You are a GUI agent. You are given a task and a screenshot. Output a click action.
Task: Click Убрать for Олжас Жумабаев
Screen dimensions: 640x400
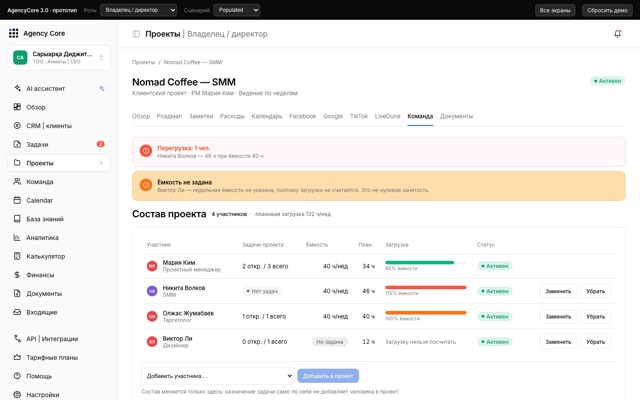596,317
